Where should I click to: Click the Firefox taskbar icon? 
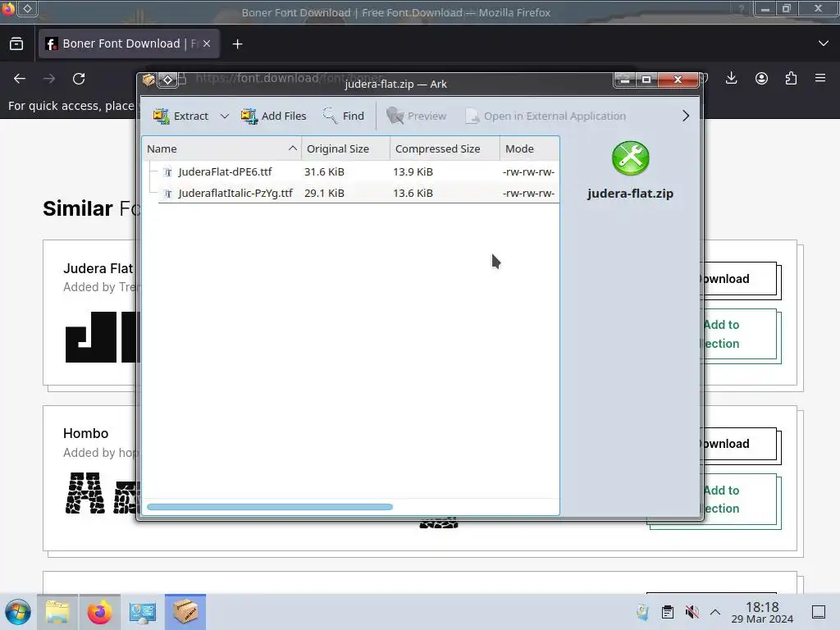point(99,612)
